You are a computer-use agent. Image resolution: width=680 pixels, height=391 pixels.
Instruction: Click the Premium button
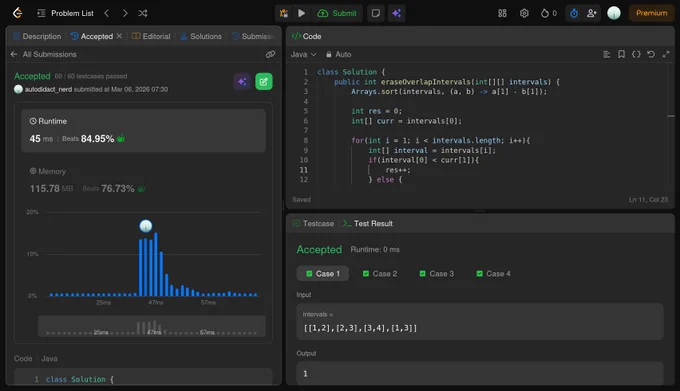pos(651,13)
